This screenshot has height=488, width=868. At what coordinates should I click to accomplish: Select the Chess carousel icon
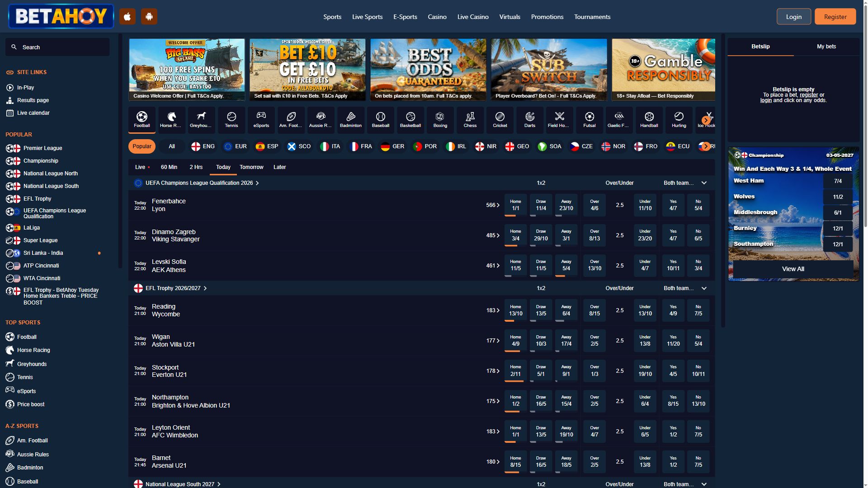click(470, 120)
